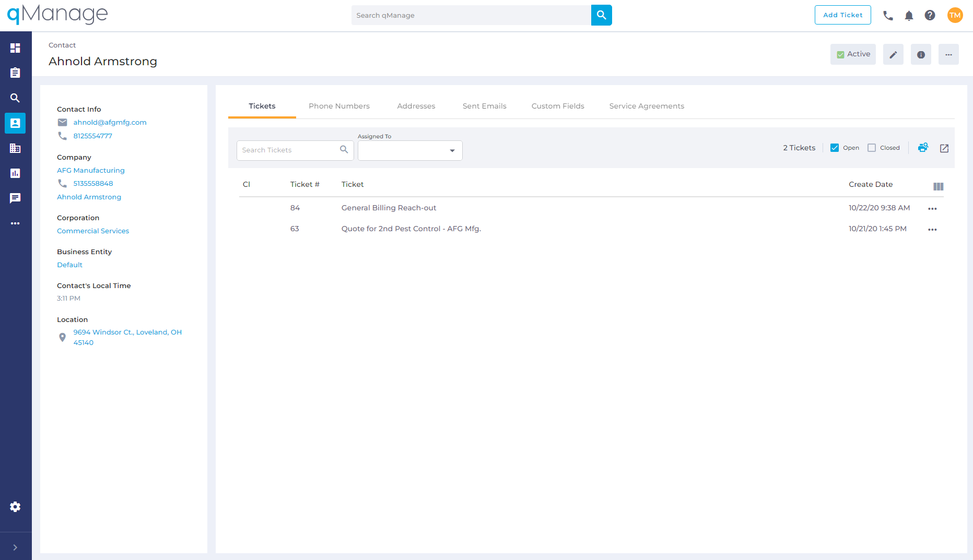973x560 pixels.
Task: Click the more options dots in sidebar
Action: pos(15,223)
